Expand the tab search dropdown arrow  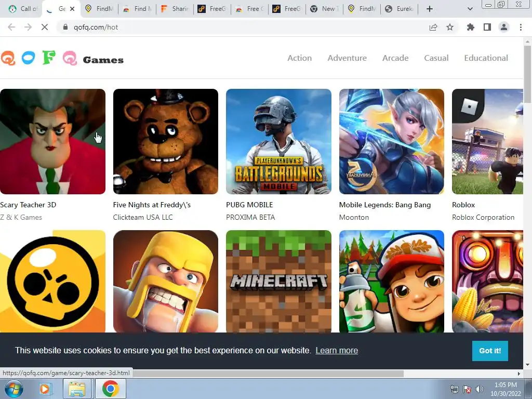click(470, 9)
